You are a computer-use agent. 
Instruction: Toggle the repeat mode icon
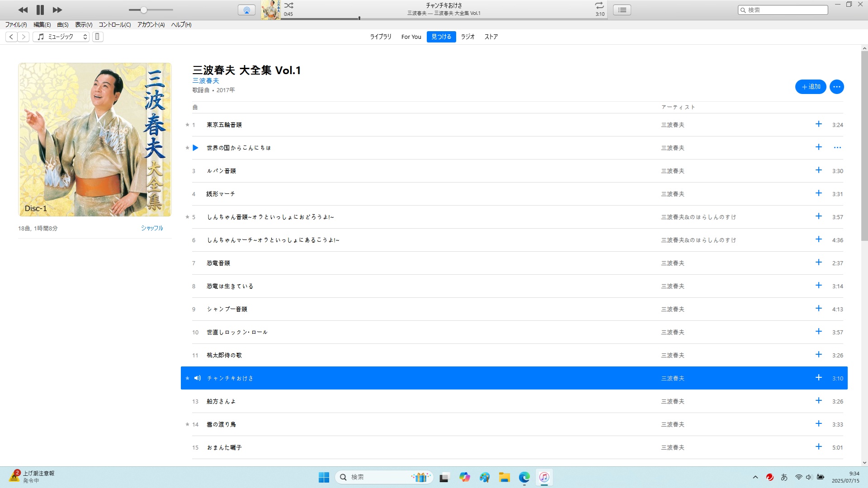pos(599,5)
